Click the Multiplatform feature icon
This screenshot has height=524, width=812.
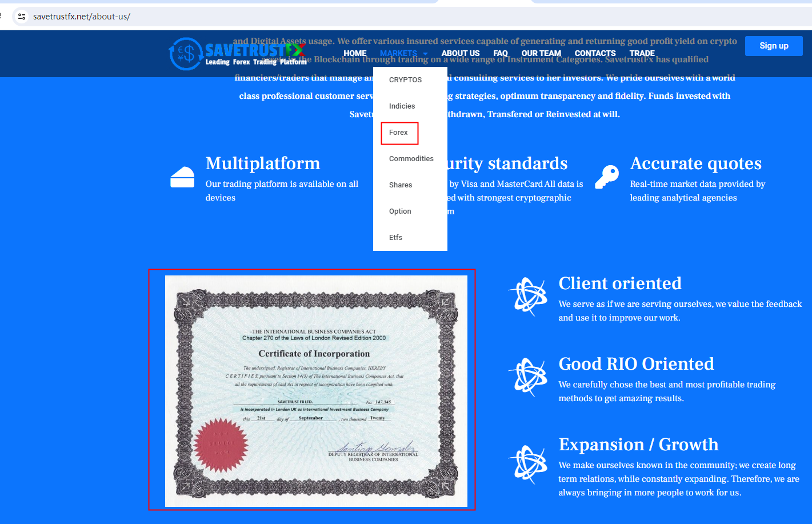click(x=182, y=177)
